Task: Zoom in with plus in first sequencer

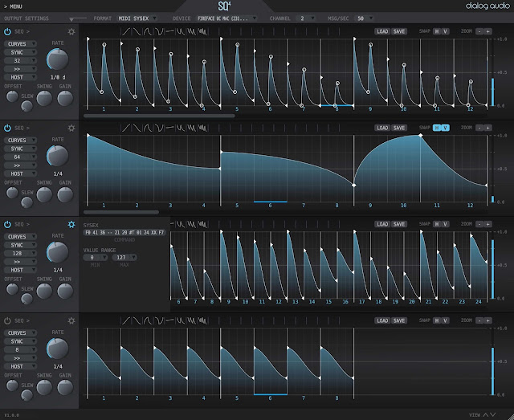Action: [487, 31]
